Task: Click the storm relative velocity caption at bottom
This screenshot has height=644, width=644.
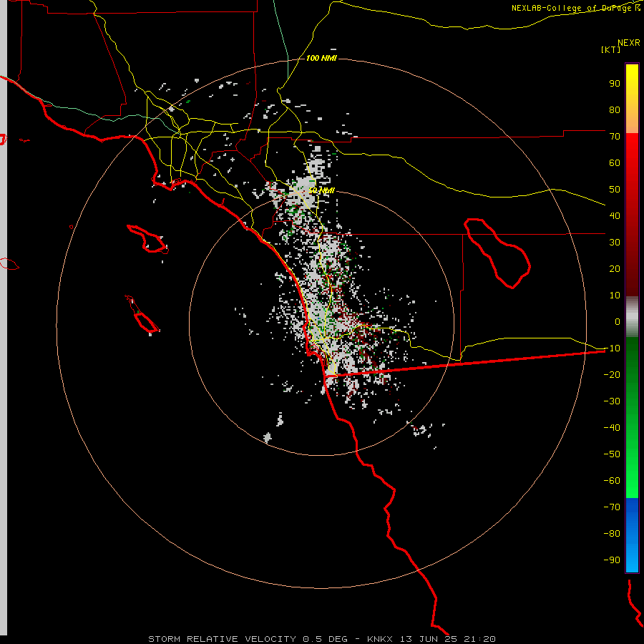Action: click(321, 639)
